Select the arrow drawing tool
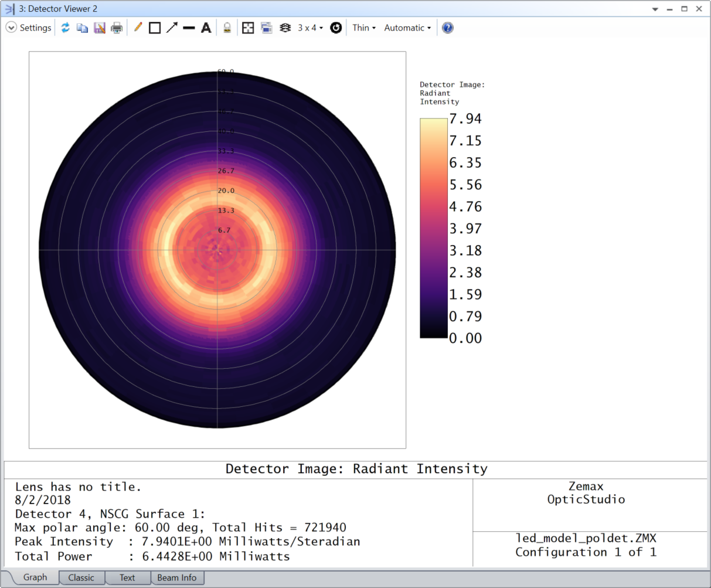This screenshot has height=588, width=711. pyautogui.click(x=172, y=28)
